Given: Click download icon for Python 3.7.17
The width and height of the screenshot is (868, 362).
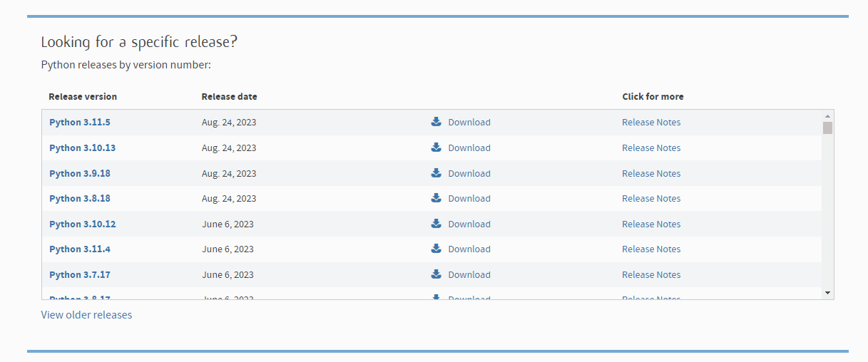Looking at the screenshot, I should coord(436,274).
